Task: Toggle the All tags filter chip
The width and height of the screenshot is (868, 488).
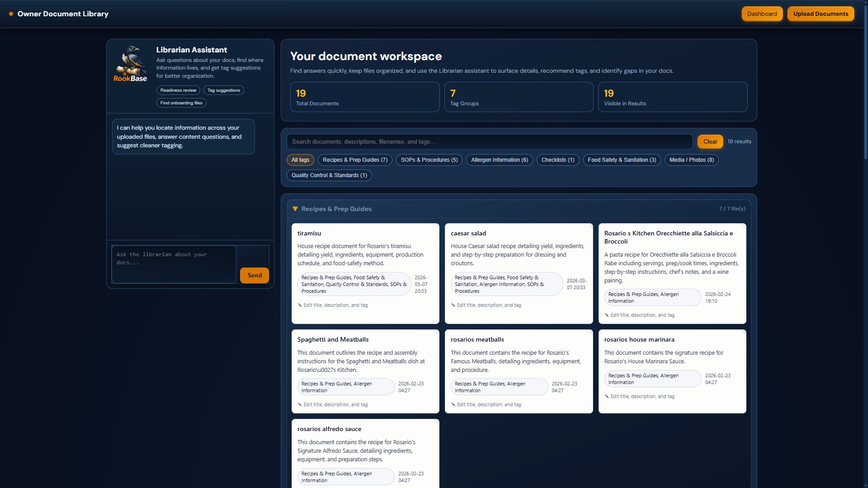Action: pyautogui.click(x=300, y=160)
